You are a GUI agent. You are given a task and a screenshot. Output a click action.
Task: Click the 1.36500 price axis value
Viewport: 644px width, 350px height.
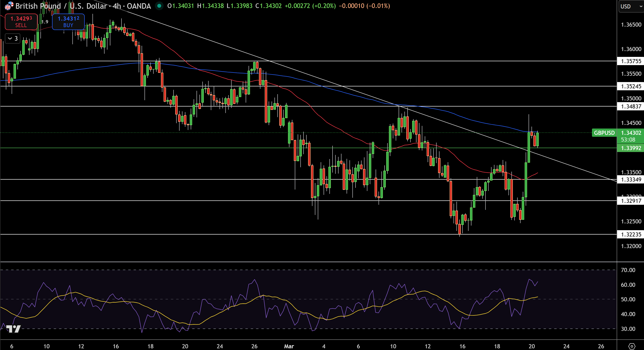tap(631, 24)
